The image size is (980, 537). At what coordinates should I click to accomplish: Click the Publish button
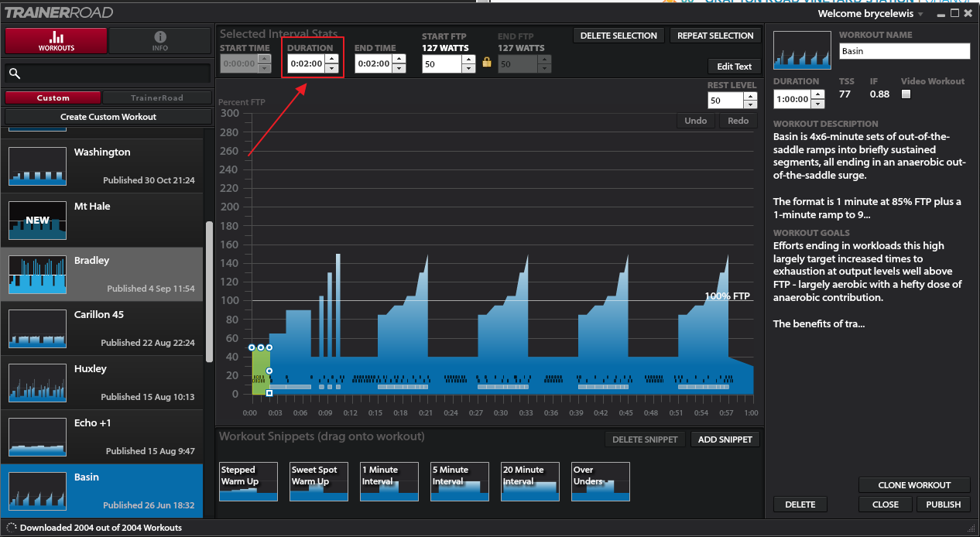944,505
